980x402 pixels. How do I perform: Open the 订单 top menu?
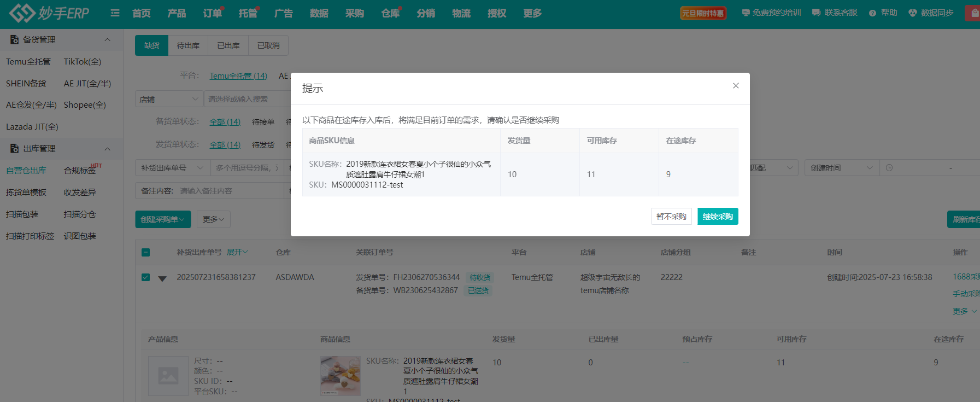(x=212, y=13)
